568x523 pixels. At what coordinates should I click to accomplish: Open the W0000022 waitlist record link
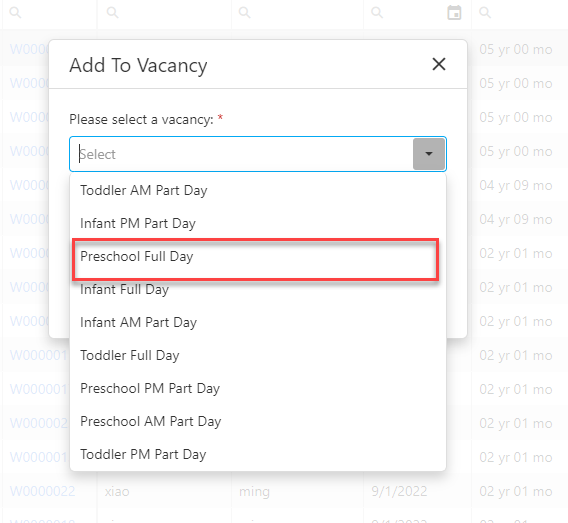42,491
